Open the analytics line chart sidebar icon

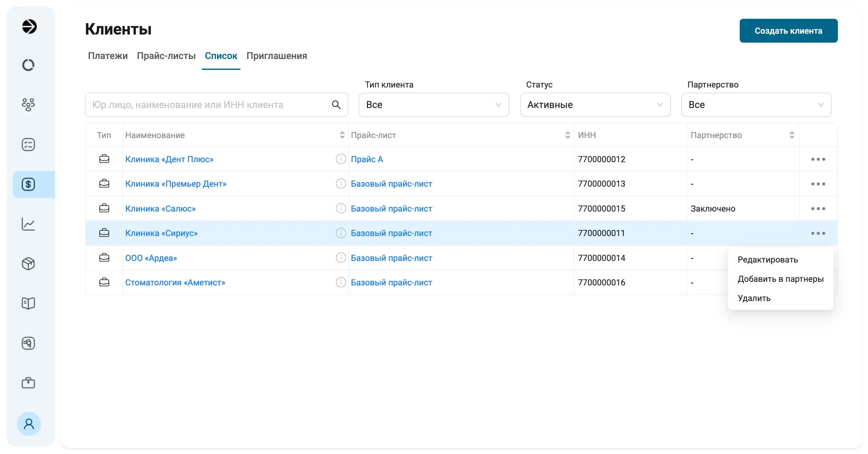[x=29, y=224]
